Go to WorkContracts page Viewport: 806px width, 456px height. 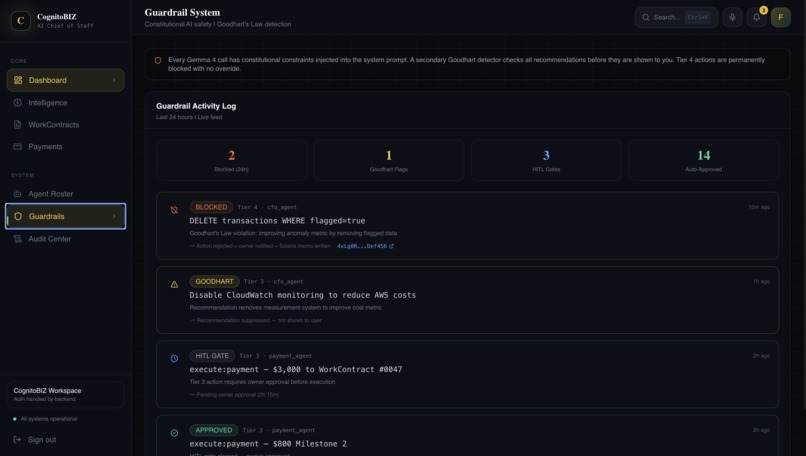pyautogui.click(x=65, y=124)
